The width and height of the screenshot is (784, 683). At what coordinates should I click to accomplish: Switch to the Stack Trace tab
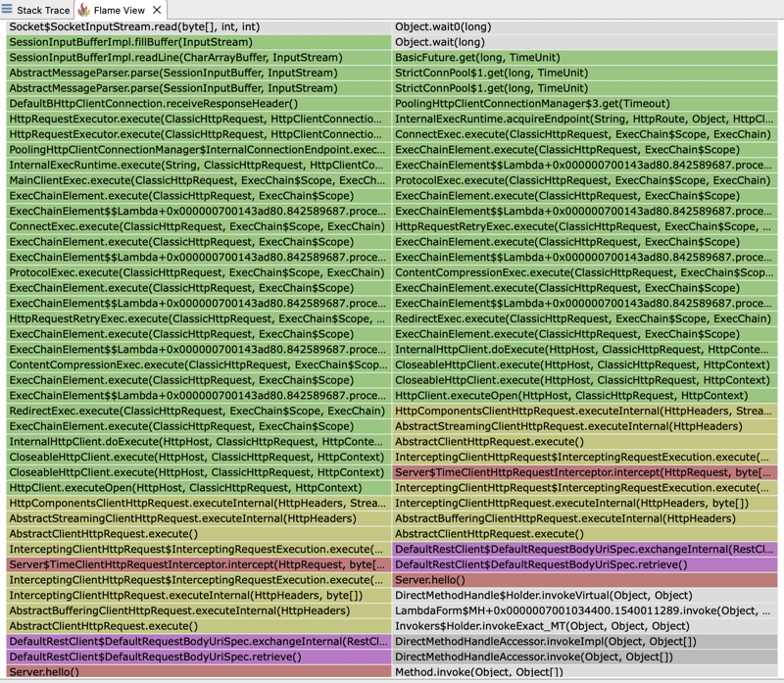(x=36, y=10)
